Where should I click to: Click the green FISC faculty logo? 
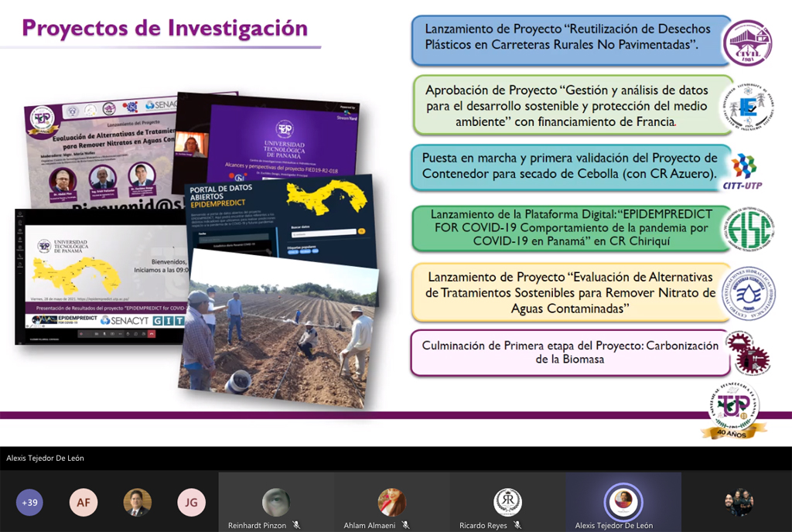(746, 230)
